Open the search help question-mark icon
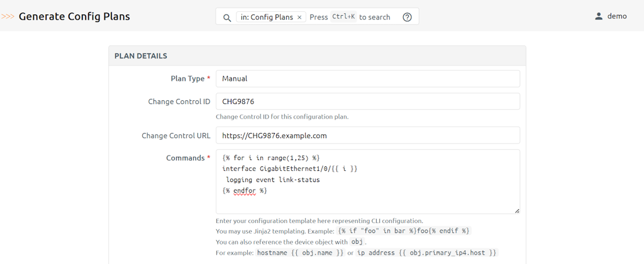 coord(407,17)
